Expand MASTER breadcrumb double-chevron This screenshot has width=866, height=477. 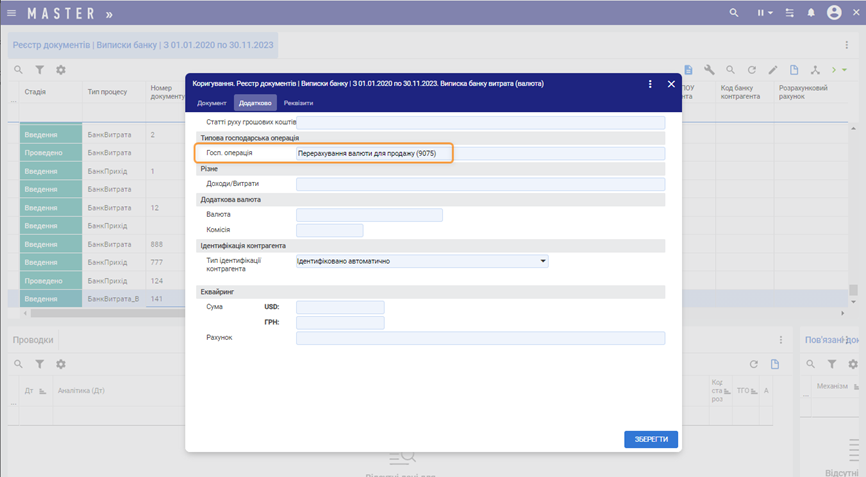(x=109, y=13)
